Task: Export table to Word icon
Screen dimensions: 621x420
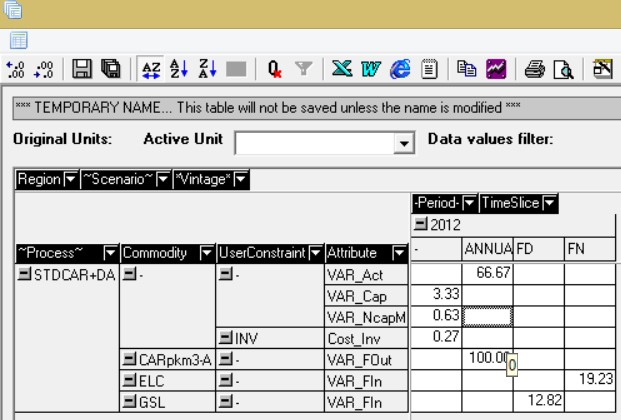Action: pos(371,69)
